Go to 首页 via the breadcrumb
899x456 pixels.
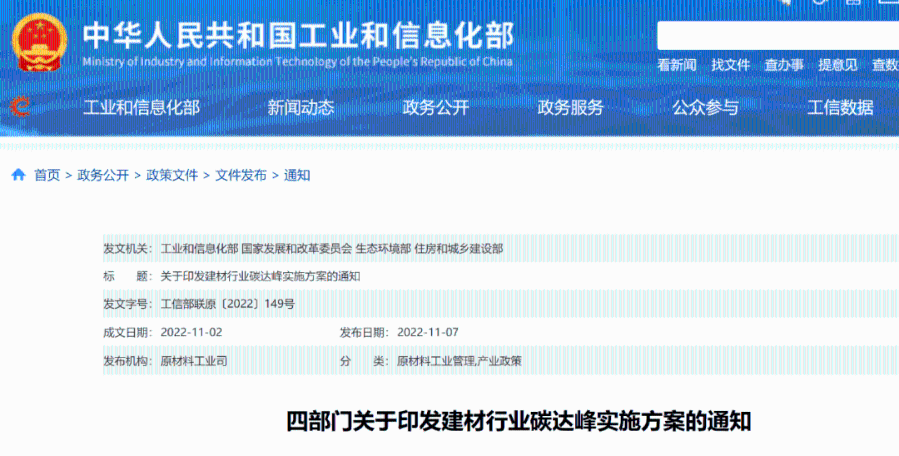[47, 175]
